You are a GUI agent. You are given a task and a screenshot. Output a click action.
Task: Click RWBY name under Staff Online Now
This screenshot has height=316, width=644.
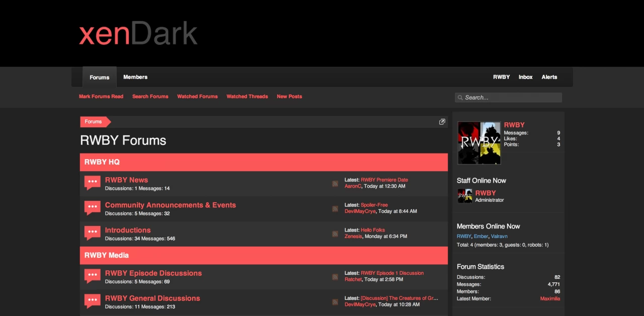coord(486,193)
